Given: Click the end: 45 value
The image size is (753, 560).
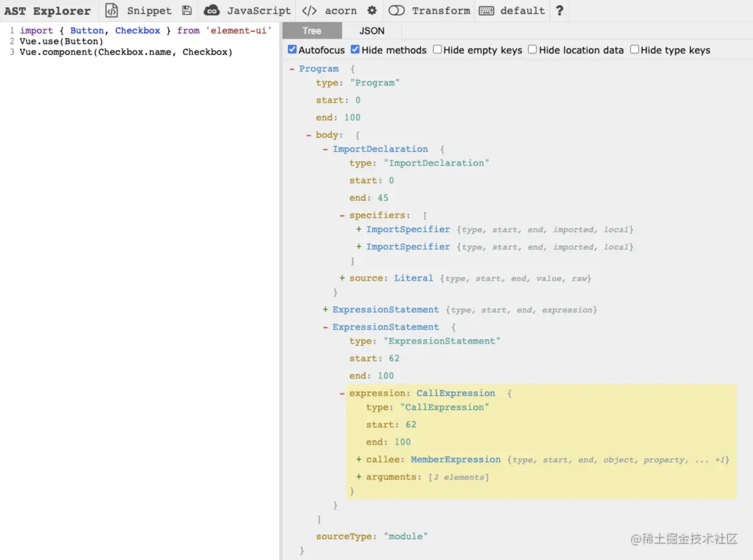Looking at the screenshot, I should [x=383, y=198].
